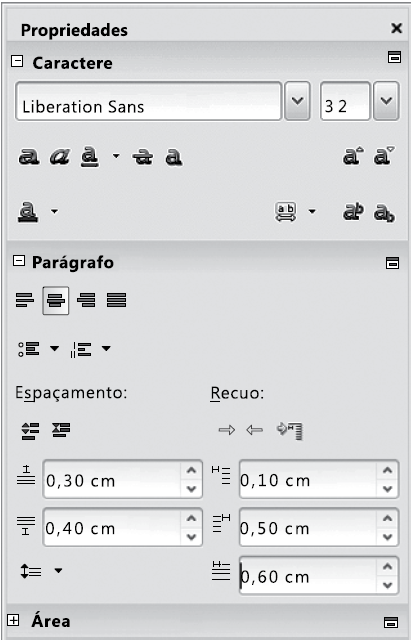Increase font size icon
Image resolution: width=412 pixels, height=643 pixels.
coord(353,156)
